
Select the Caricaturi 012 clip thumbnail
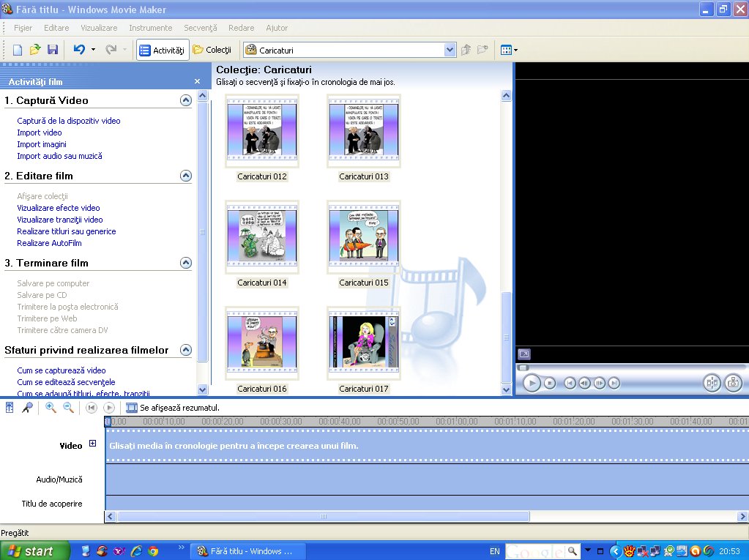(x=262, y=131)
